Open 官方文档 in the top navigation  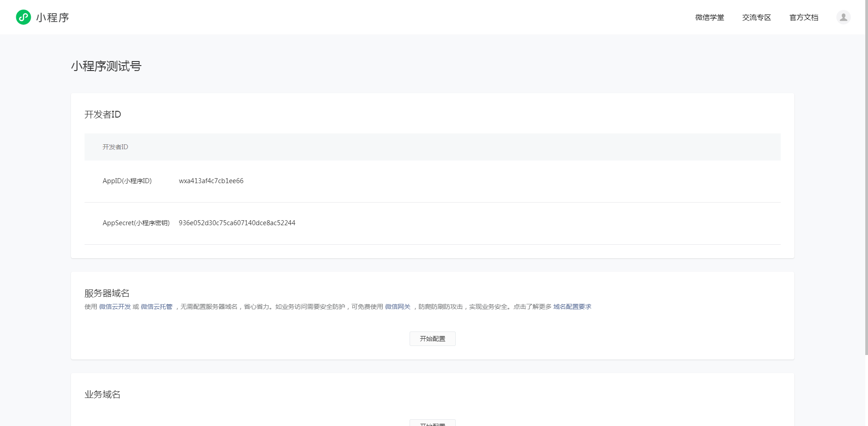(x=804, y=17)
